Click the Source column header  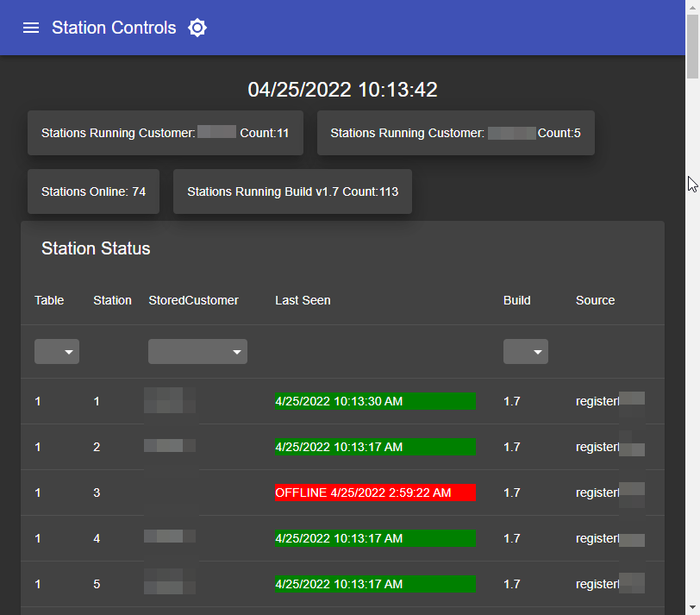pyautogui.click(x=595, y=300)
